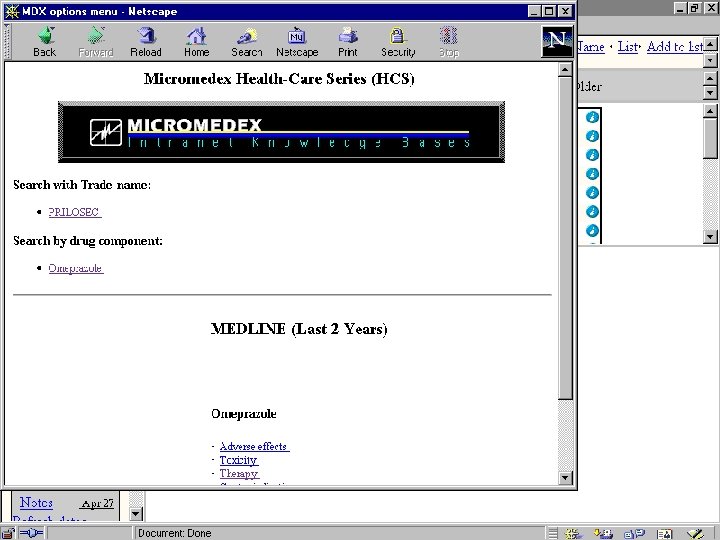This screenshot has width=720, height=540.
Task: Collapse the navigation toolbar via its left grip
Action: (7, 42)
